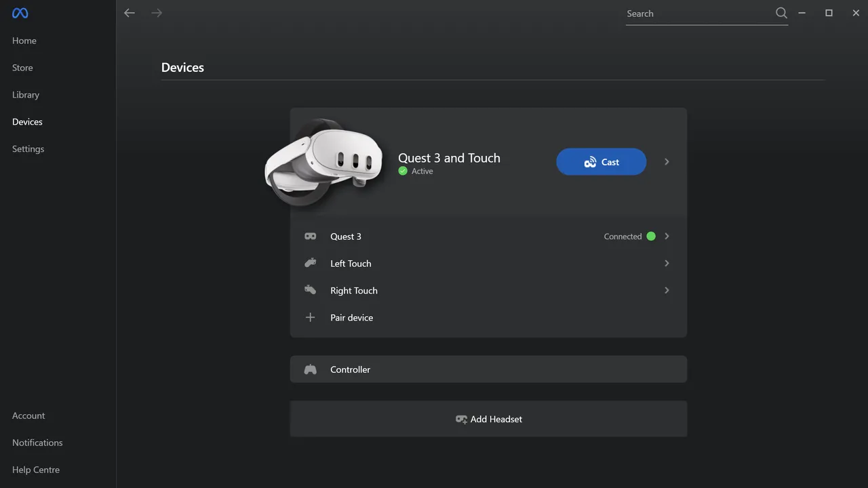Open search using the magnifier icon
This screenshot has height=488, width=868.
point(781,12)
